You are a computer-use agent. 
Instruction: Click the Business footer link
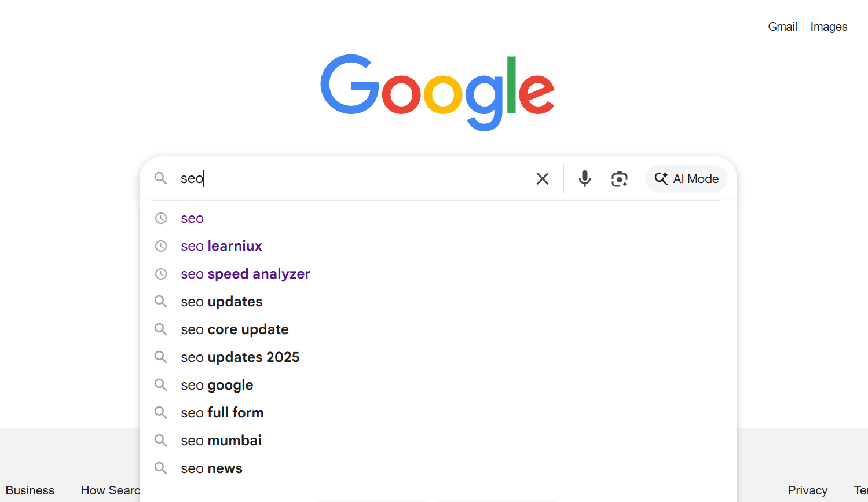click(x=30, y=490)
